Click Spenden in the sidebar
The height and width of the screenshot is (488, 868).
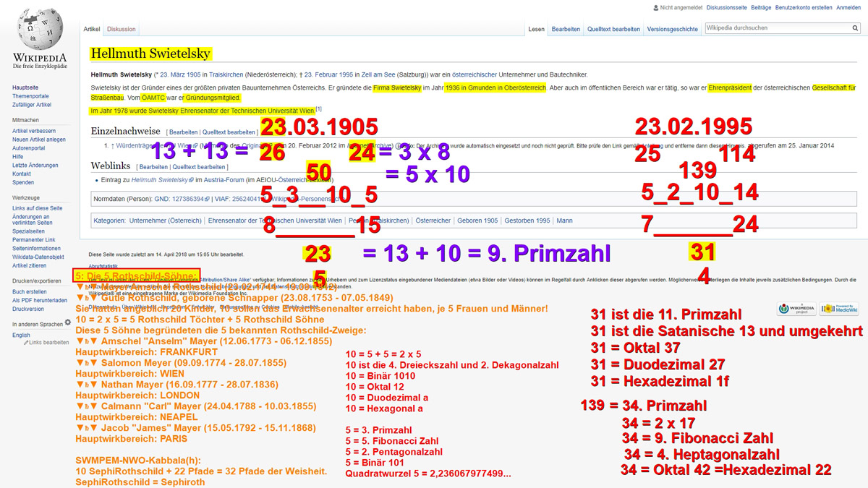click(23, 183)
